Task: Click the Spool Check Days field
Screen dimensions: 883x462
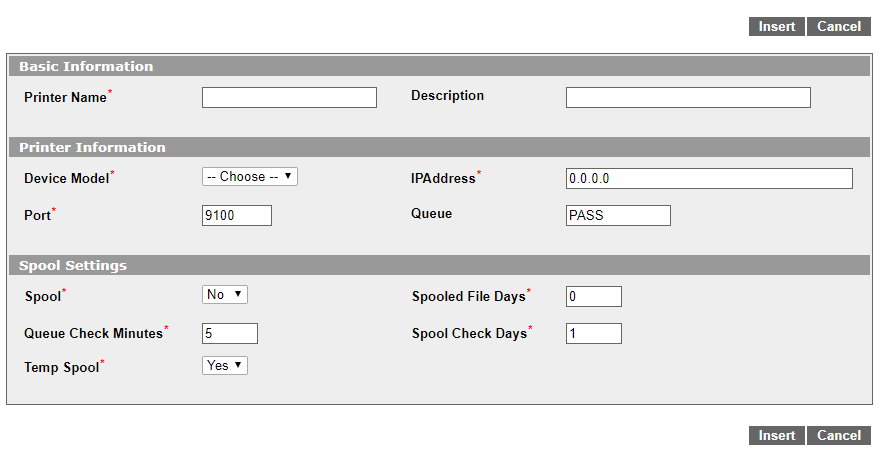Action: [x=594, y=334]
